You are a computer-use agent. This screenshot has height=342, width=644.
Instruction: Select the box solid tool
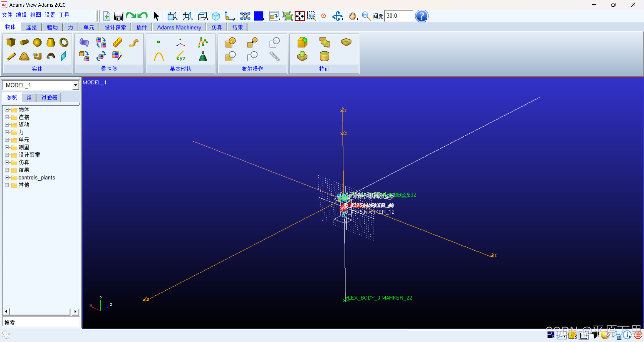11,43
